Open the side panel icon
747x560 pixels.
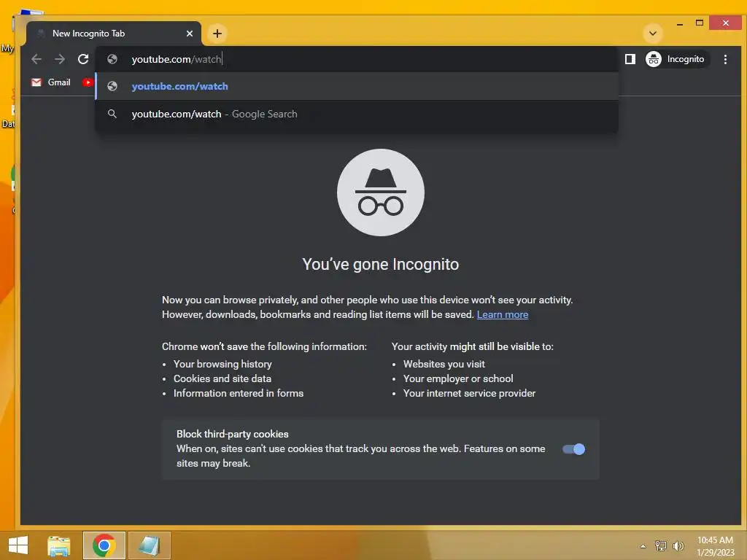630,59
